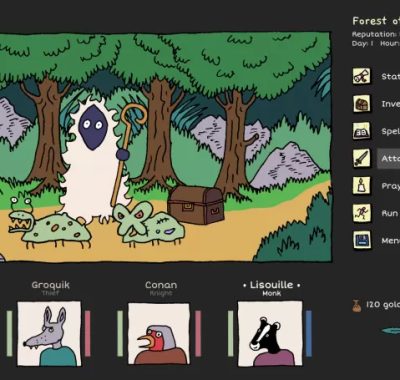This screenshot has height=380, width=400.
Task: Click the Inventory menu label
Action: tap(391, 104)
